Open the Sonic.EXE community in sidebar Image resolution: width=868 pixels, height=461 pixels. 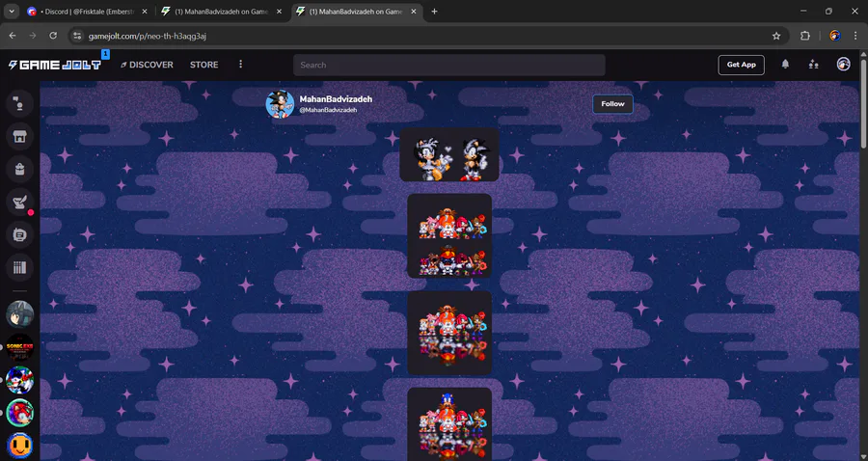click(20, 347)
